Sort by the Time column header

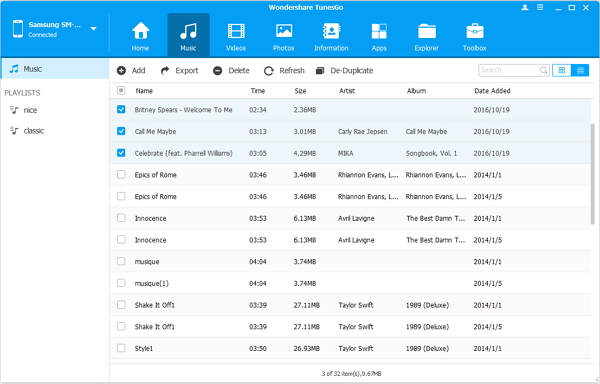[258, 91]
